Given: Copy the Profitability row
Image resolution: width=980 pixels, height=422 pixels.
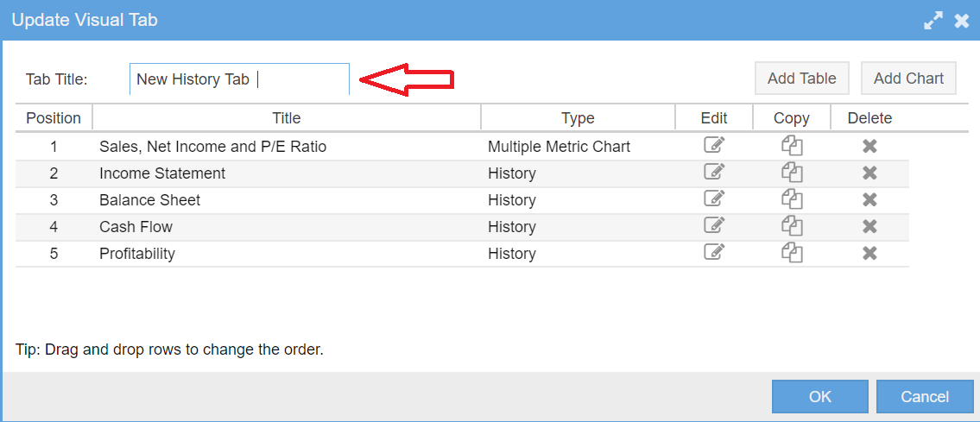Looking at the screenshot, I should 792,253.
